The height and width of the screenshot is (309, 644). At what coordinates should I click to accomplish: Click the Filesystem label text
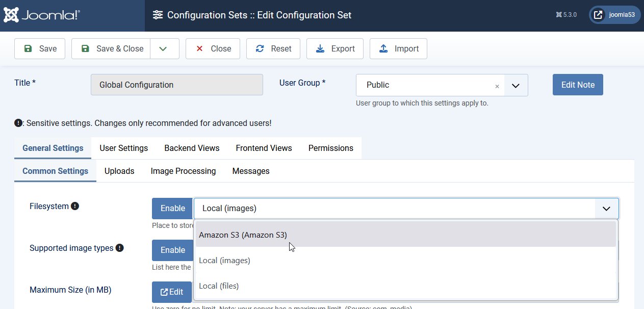pos(49,206)
